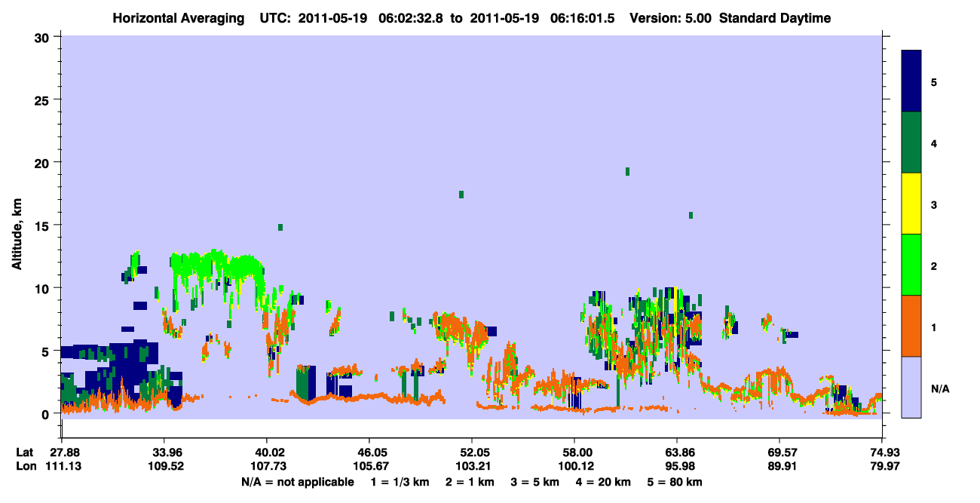
Task: Click the "3 = 5 km" legend note
Action: (x=536, y=482)
